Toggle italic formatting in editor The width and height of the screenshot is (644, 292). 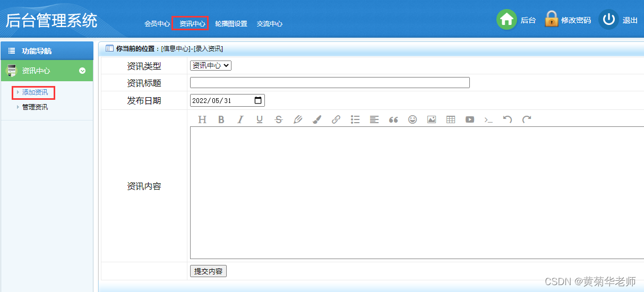pyautogui.click(x=240, y=119)
